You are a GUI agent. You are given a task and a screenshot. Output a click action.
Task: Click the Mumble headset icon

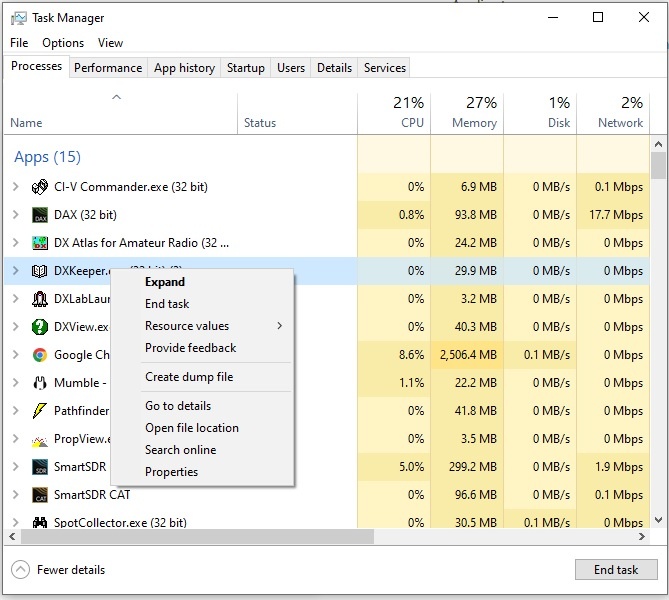pos(40,383)
